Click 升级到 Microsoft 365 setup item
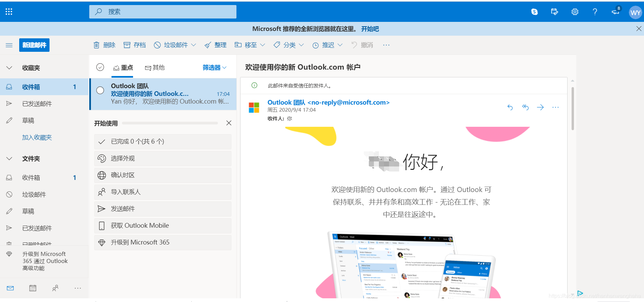This screenshot has width=644, height=302. [163, 242]
